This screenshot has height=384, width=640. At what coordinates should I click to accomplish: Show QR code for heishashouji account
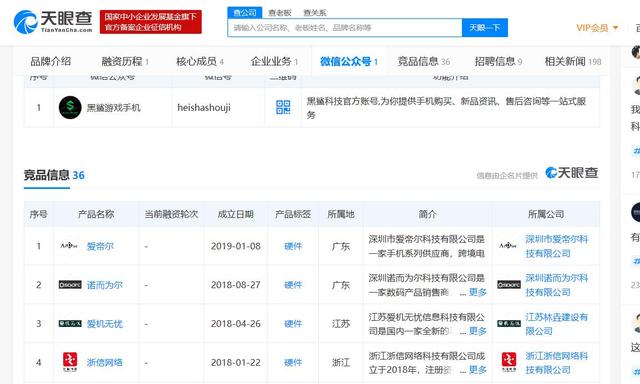(283, 107)
